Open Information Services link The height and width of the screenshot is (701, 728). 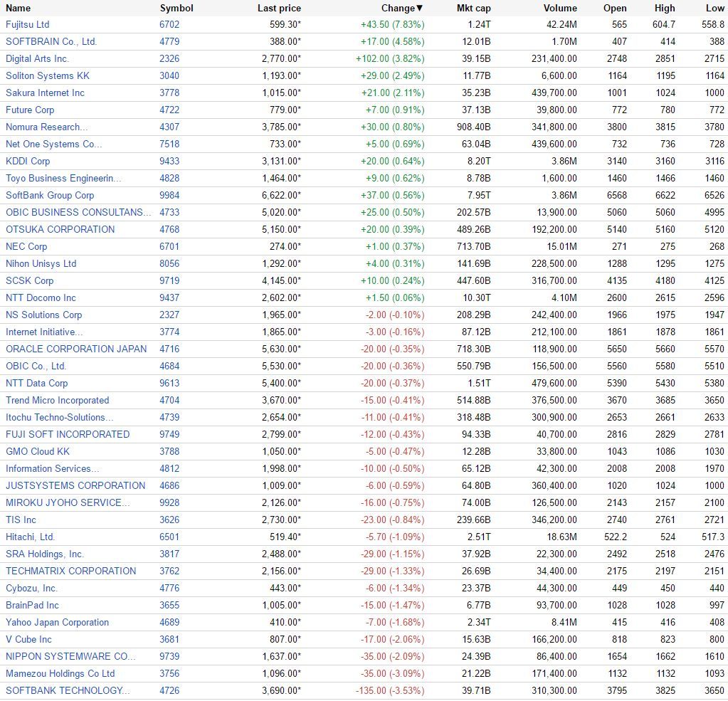(52, 469)
